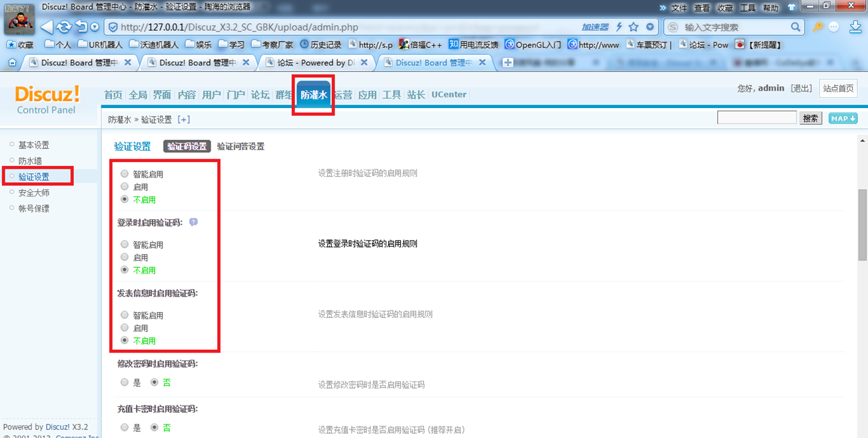Close the 论坛 - Powered by tab
Image resolution: width=868 pixels, height=438 pixels.
click(364, 63)
